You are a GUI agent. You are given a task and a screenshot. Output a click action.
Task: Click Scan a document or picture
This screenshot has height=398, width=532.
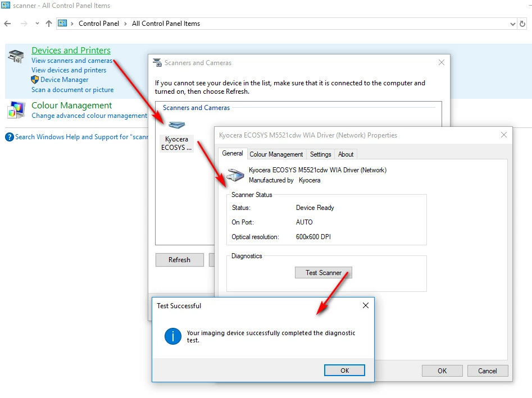click(x=72, y=89)
